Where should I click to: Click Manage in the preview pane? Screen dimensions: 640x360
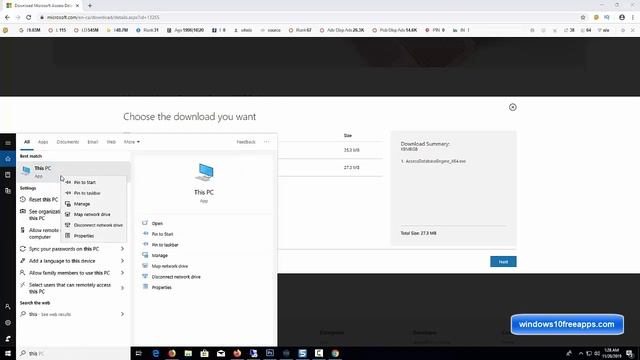pyautogui.click(x=160, y=255)
